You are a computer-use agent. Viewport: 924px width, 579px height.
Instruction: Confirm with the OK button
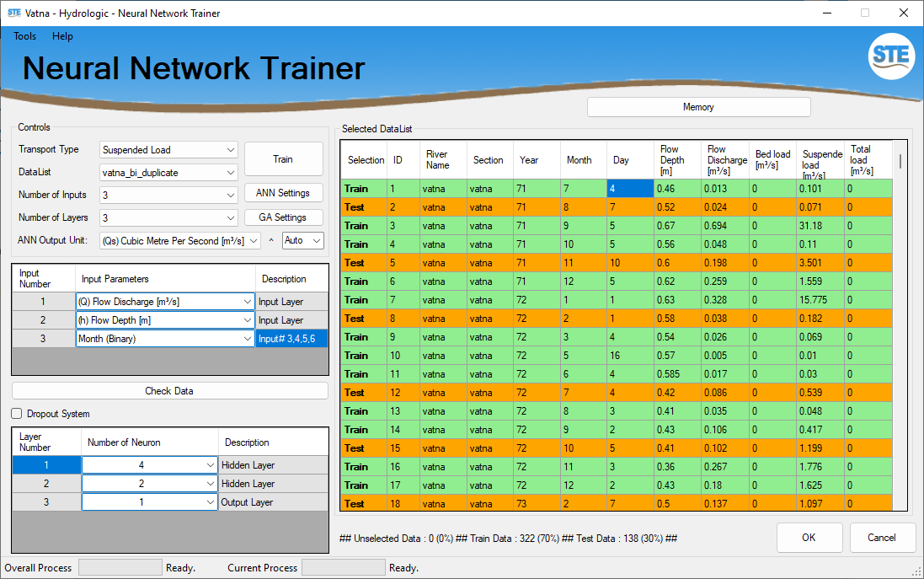809,538
